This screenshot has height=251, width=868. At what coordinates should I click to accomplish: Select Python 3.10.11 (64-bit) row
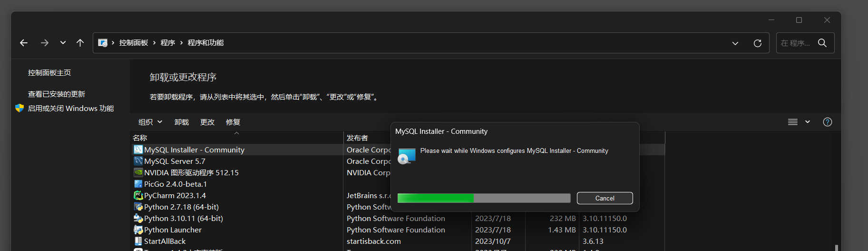pos(398,218)
